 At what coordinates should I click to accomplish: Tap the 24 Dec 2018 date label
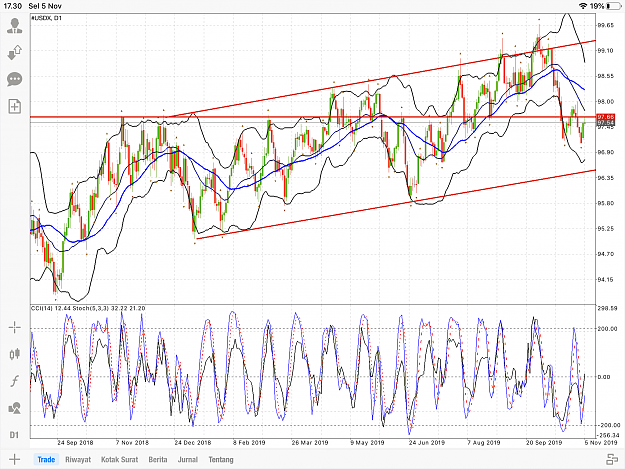click(x=193, y=443)
